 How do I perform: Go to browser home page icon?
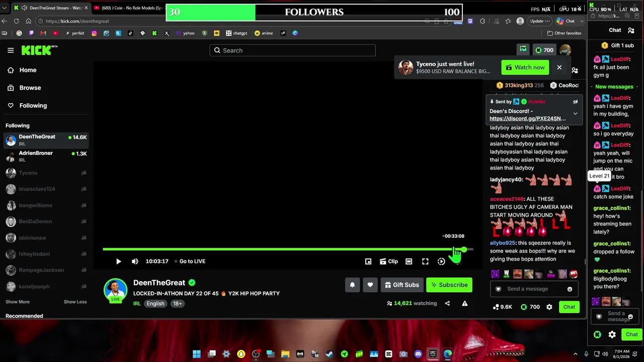tap(29, 21)
